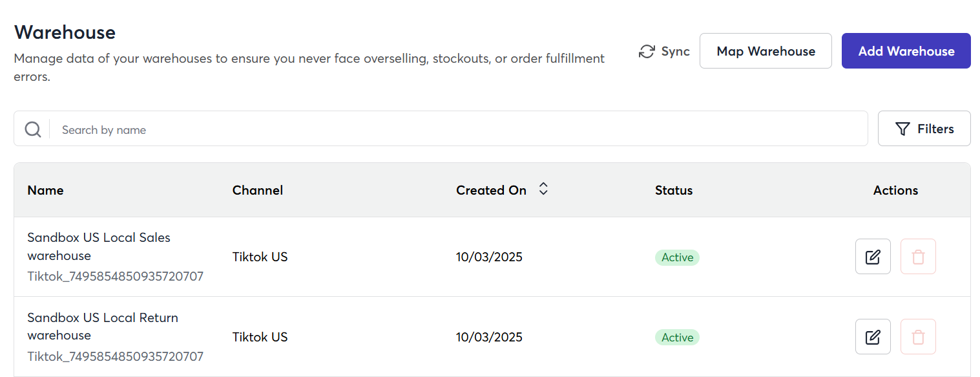Image resolution: width=980 pixels, height=377 pixels.
Task: Edit the Sandbox US Local Return warehouse
Action: tap(873, 337)
